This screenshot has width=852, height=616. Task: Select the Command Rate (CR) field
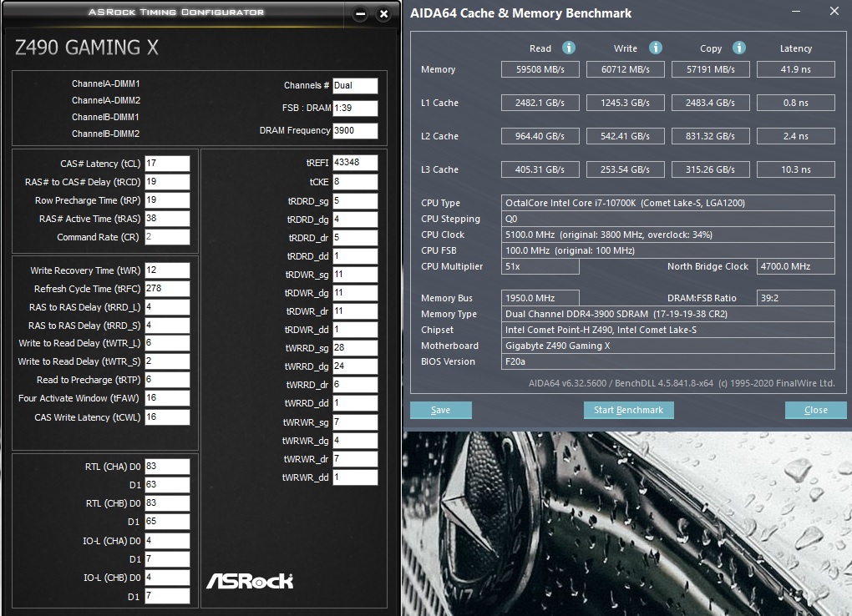click(167, 237)
